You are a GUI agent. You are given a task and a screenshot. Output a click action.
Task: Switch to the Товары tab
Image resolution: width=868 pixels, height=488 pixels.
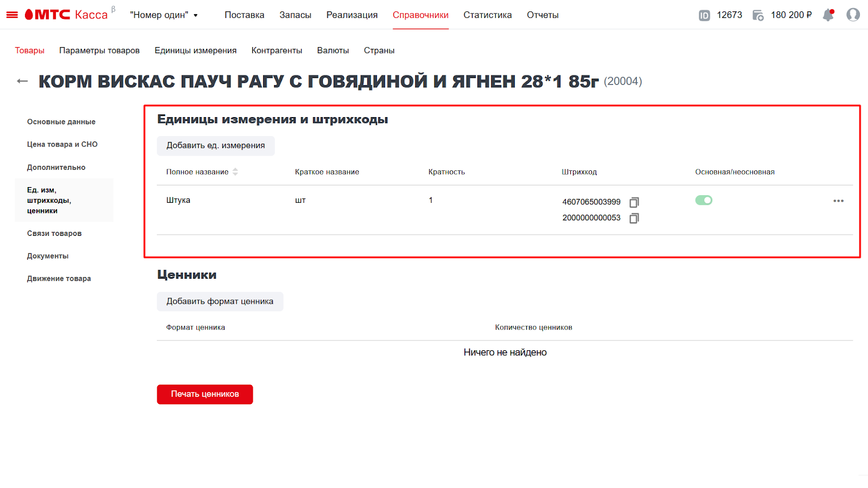tap(30, 50)
